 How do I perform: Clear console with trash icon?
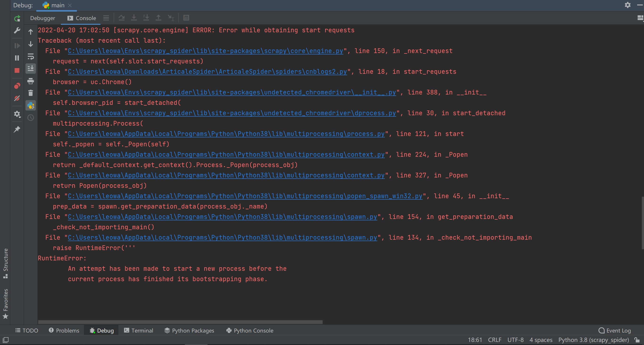30,93
